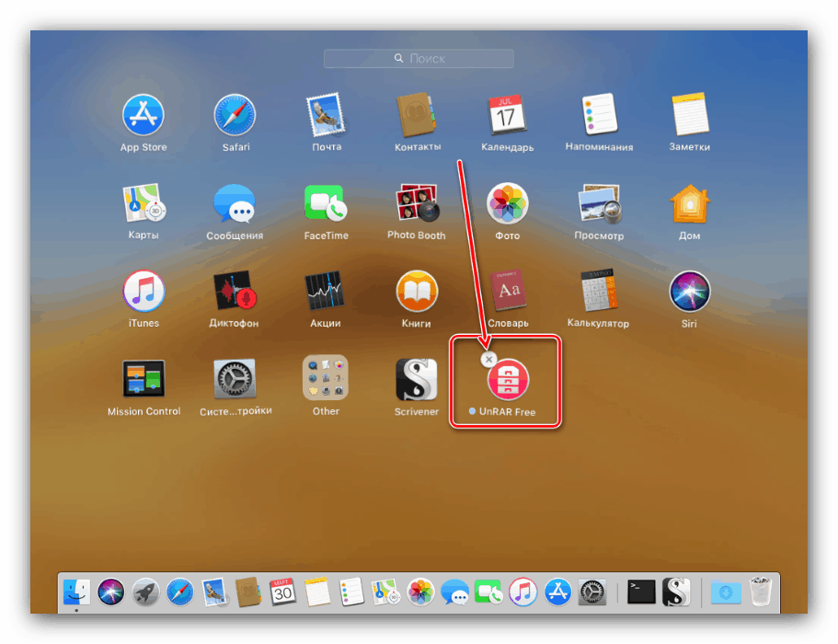Open Контакты address book app

coord(417,114)
